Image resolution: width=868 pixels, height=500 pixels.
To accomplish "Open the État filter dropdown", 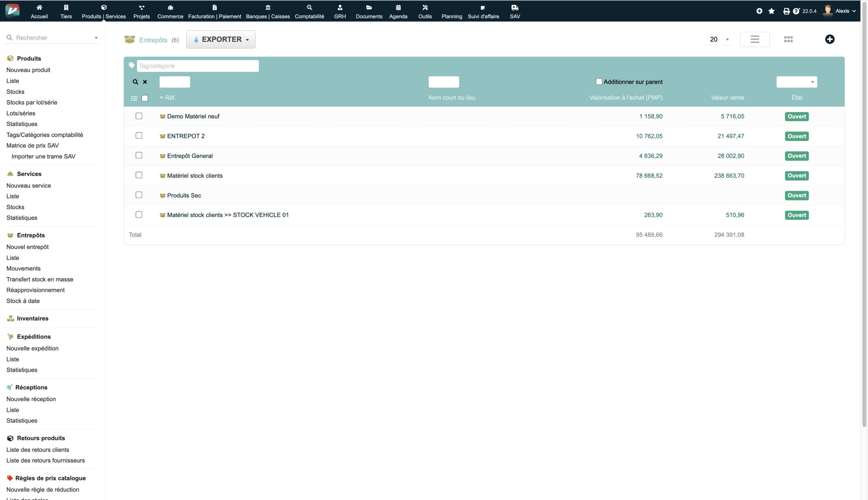I will click(x=796, y=82).
